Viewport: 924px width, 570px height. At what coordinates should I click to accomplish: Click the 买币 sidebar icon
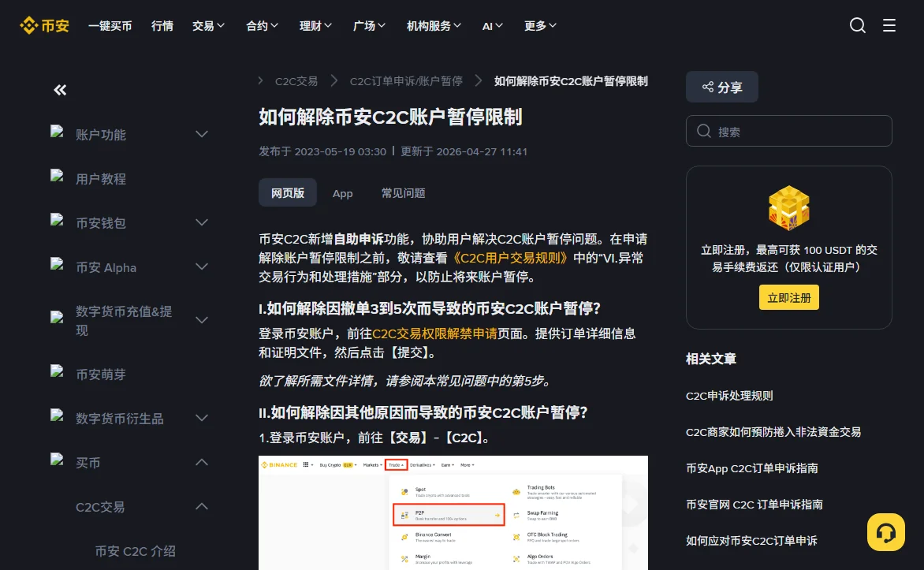pyautogui.click(x=58, y=460)
